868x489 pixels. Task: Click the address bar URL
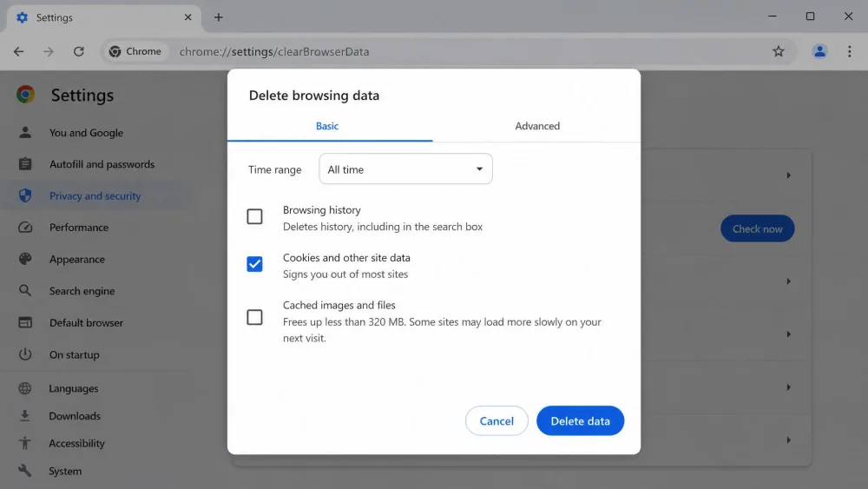(x=274, y=51)
